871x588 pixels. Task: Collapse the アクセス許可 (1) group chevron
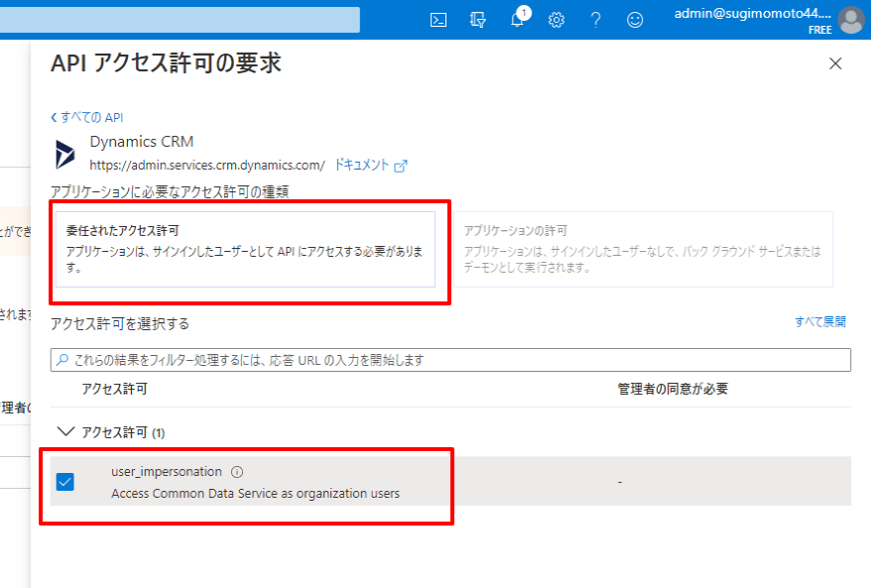click(x=65, y=431)
